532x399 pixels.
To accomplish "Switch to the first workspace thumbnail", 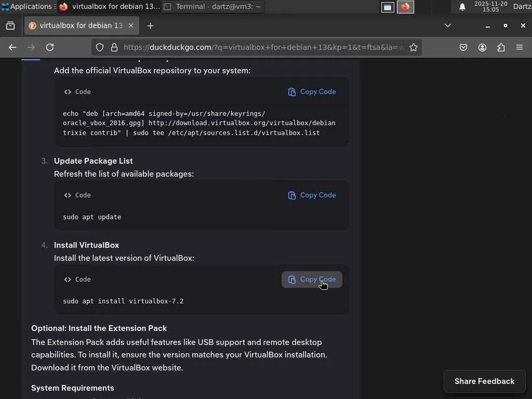I will click(388, 7).
